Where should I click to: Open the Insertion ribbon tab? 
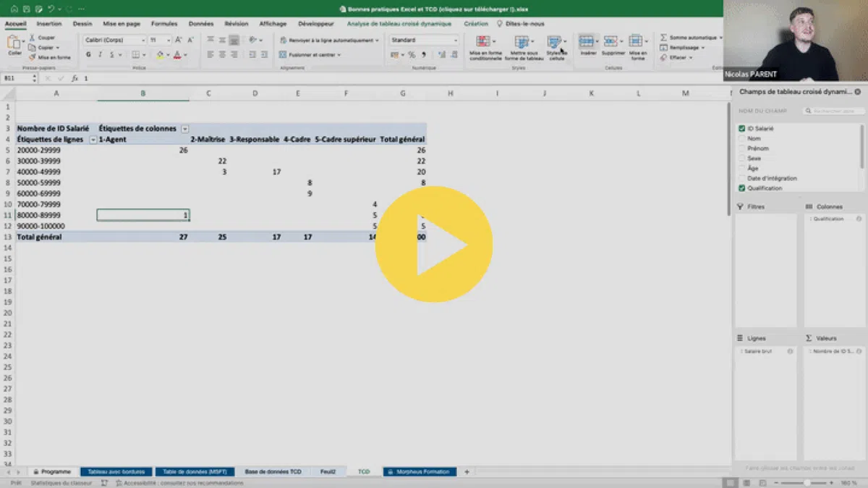point(49,24)
